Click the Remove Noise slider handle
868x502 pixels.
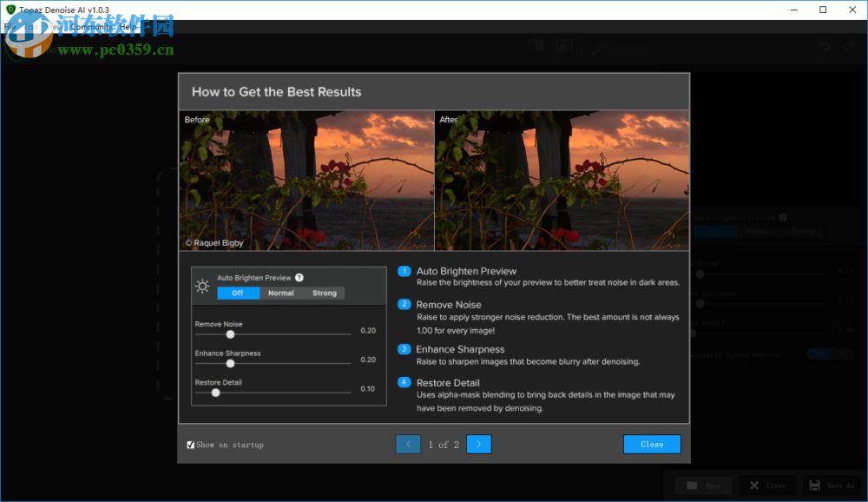click(x=230, y=334)
